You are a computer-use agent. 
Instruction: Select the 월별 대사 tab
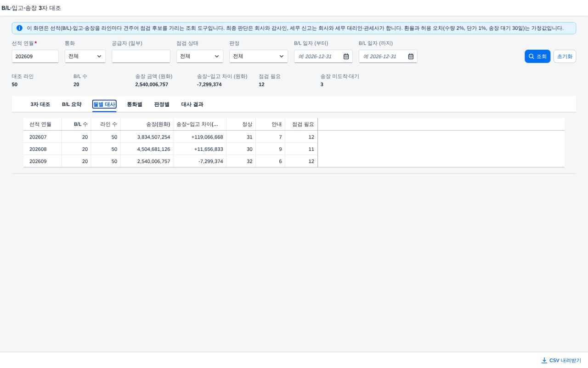[x=104, y=104]
